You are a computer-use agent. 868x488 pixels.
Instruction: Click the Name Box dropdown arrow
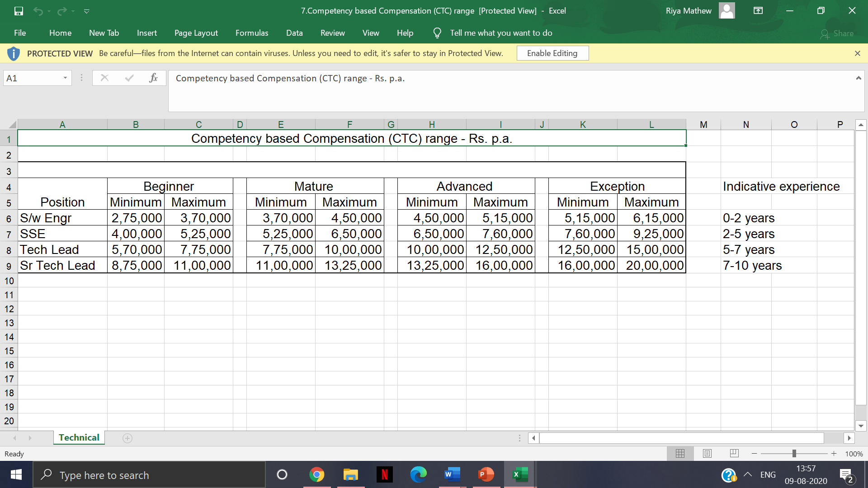tap(64, 78)
